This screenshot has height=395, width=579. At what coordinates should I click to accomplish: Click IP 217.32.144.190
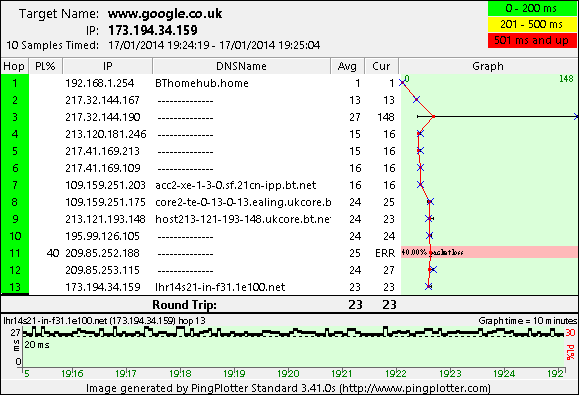[103, 117]
